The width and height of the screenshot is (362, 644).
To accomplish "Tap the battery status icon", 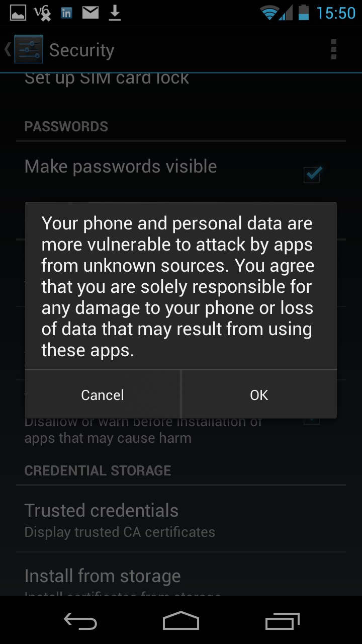I will (x=303, y=13).
